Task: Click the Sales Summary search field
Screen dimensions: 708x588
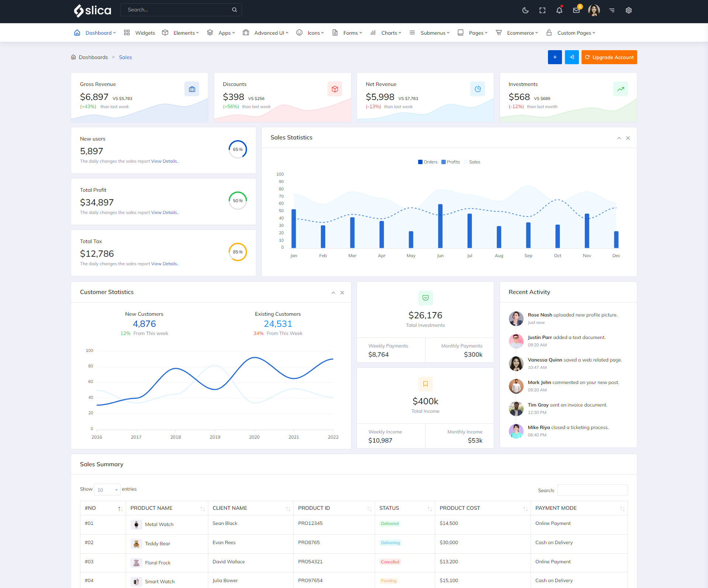Action: (592, 490)
